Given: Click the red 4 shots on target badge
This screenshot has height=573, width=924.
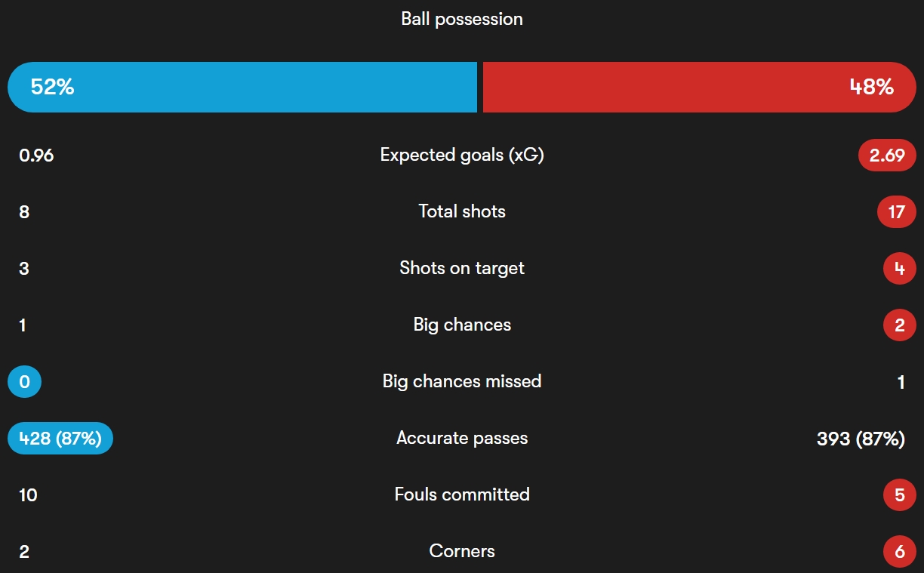Looking at the screenshot, I should pyautogui.click(x=900, y=269).
